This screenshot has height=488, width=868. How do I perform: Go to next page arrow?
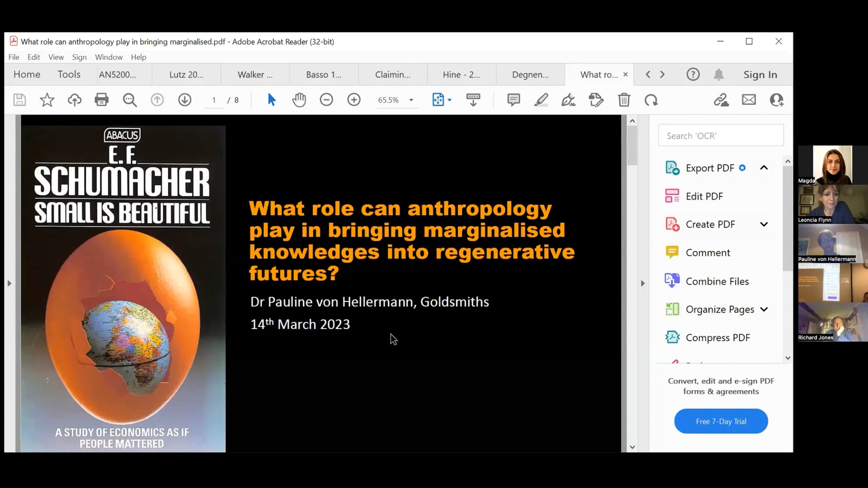click(x=185, y=100)
